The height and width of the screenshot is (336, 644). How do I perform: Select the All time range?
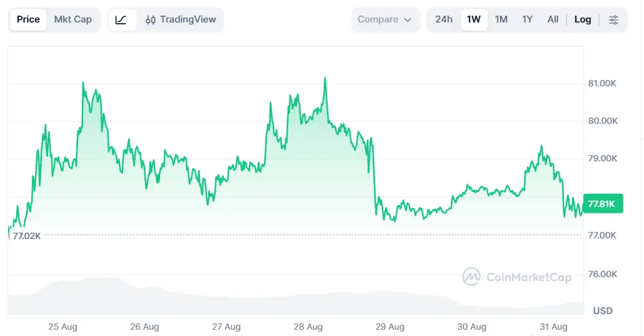553,19
